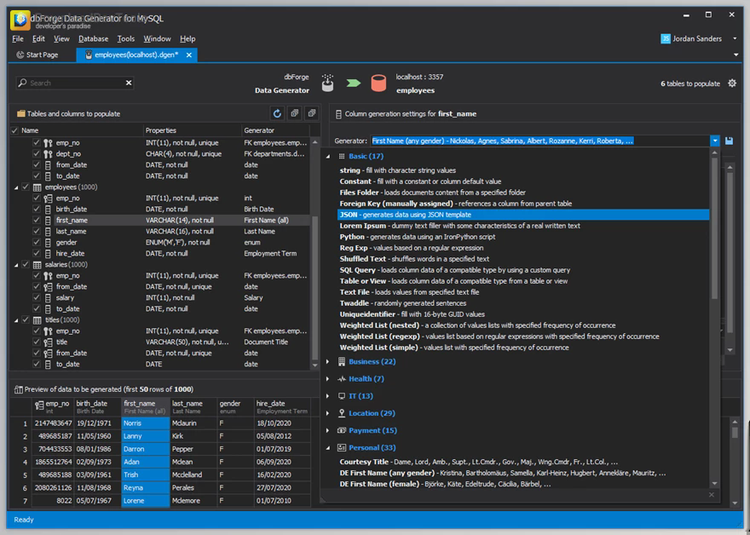This screenshot has height=535, width=750.
Task: Click the IT category monitor icon
Action: (342, 396)
